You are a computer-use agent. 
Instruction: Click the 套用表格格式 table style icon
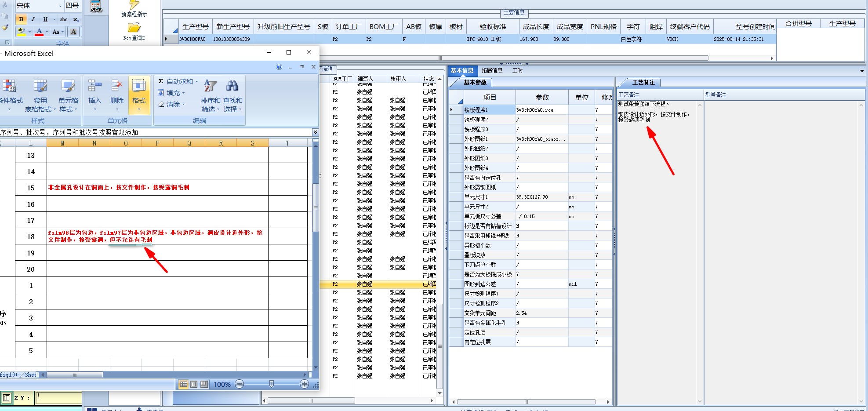point(40,86)
